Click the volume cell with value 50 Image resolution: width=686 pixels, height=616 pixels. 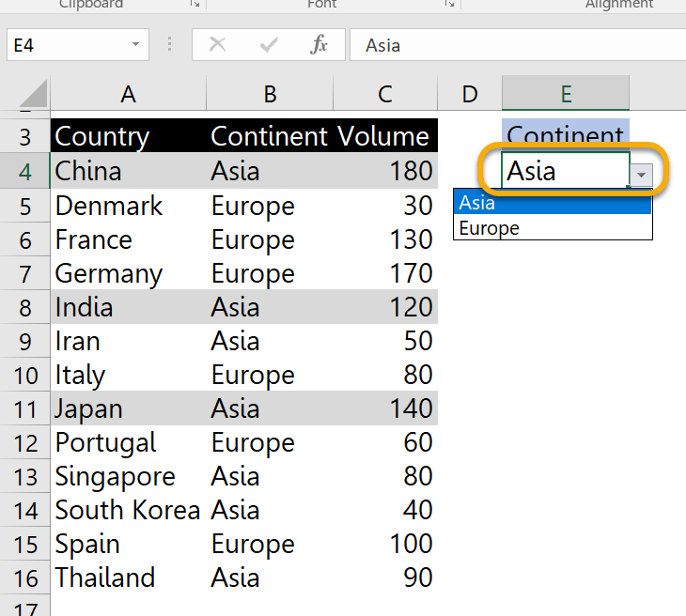pos(385,341)
